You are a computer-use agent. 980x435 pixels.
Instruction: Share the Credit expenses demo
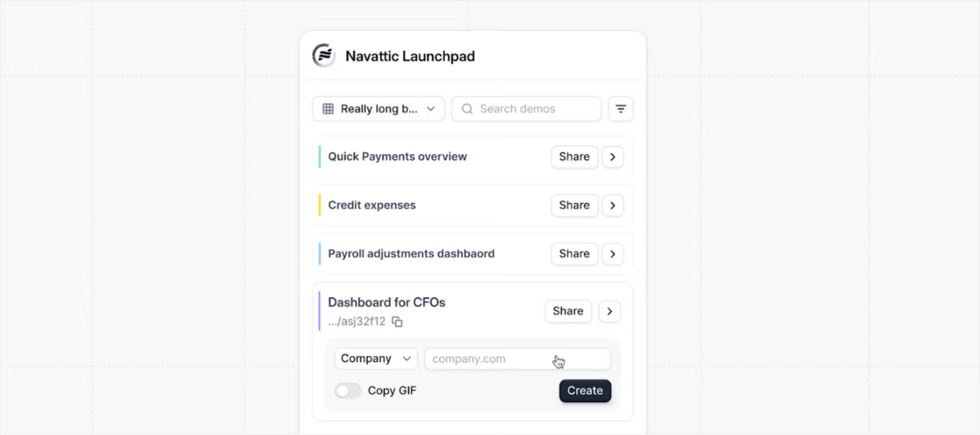pos(574,205)
